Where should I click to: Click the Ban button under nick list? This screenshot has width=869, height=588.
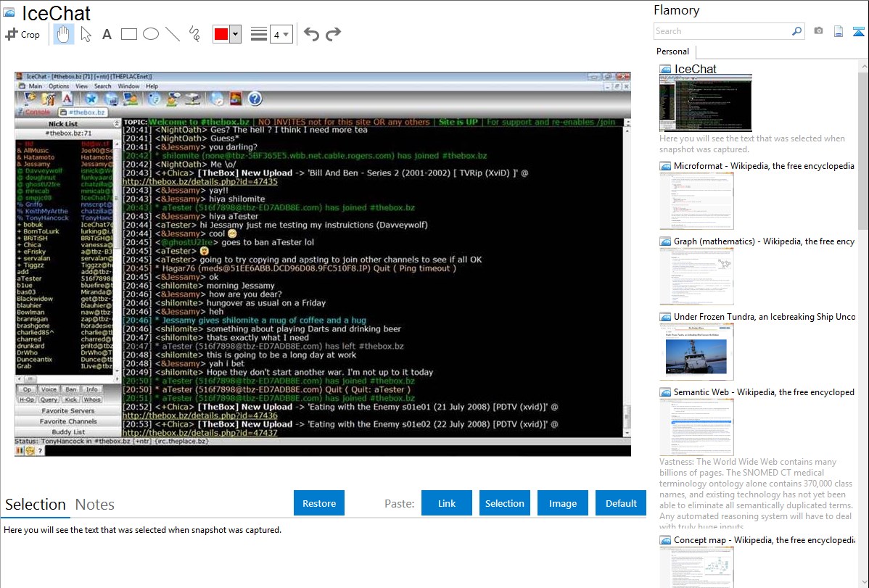point(71,389)
